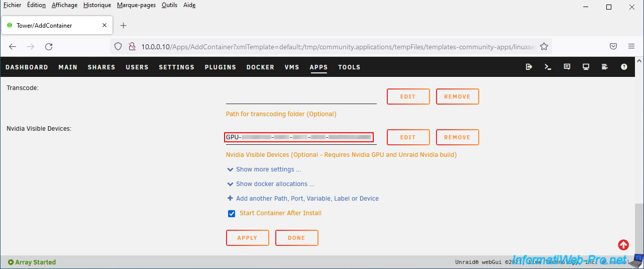Click the Nvidia Visible Devices GPU field

click(x=298, y=137)
